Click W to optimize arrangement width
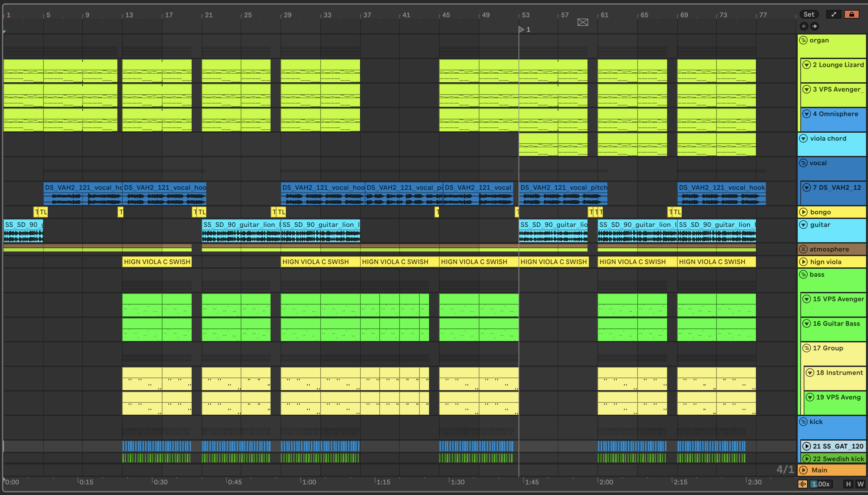Image resolution: width=868 pixels, height=495 pixels. click(860, 484)
